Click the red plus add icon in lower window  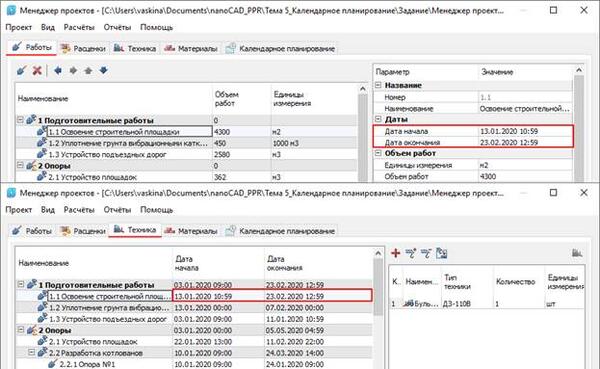click(396, 253)
